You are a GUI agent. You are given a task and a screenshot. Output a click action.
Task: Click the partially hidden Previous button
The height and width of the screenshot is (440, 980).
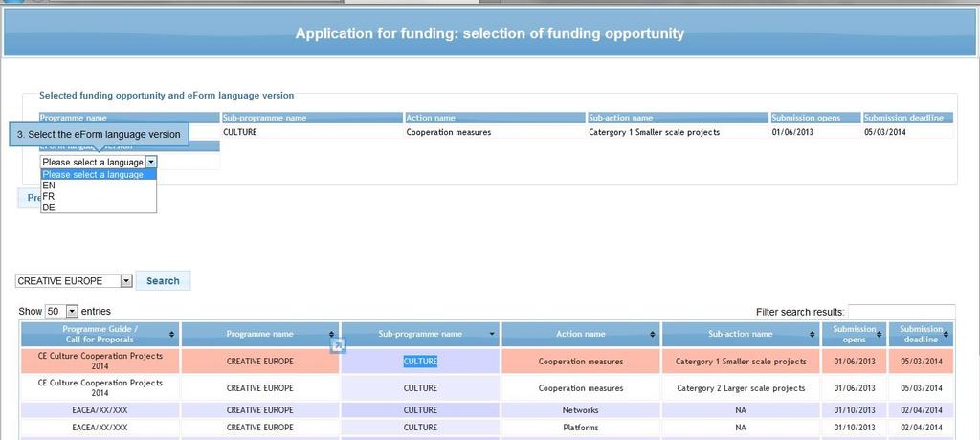(30, 198)
